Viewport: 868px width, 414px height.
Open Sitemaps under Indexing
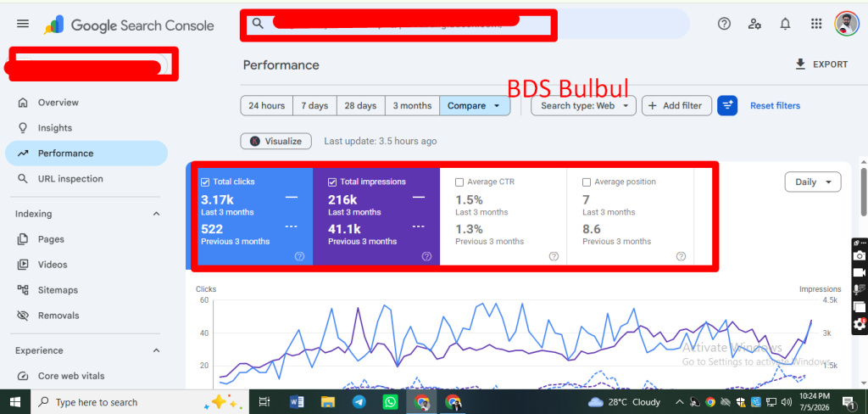tap(86, 290)
